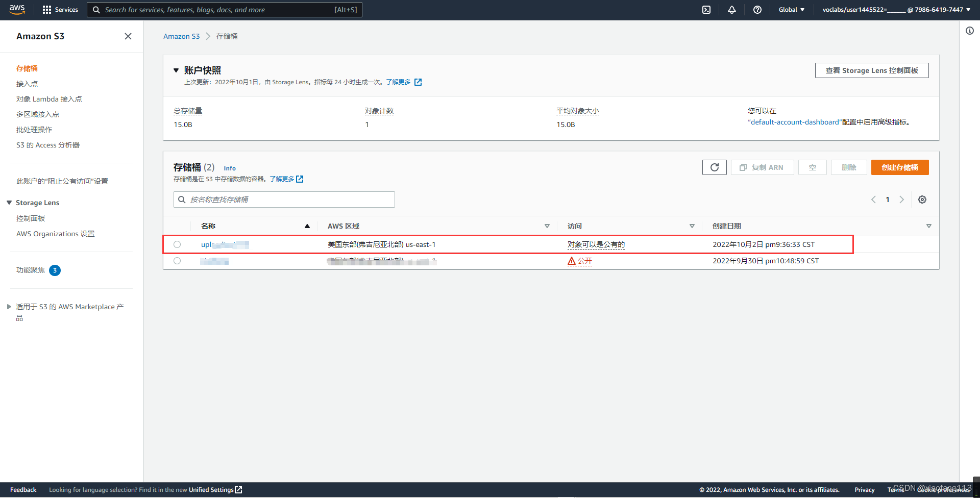Refresh the bucket list
980x498 pixels.
pos(715,167)
